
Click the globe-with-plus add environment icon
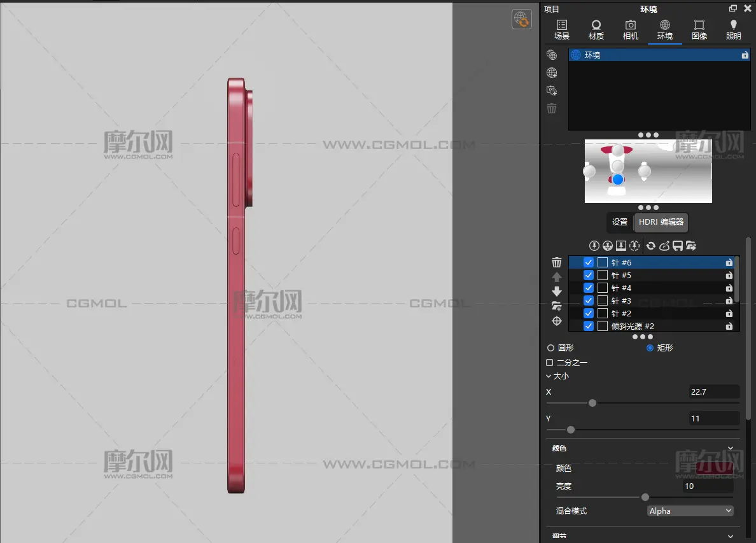tap(552, 73)
